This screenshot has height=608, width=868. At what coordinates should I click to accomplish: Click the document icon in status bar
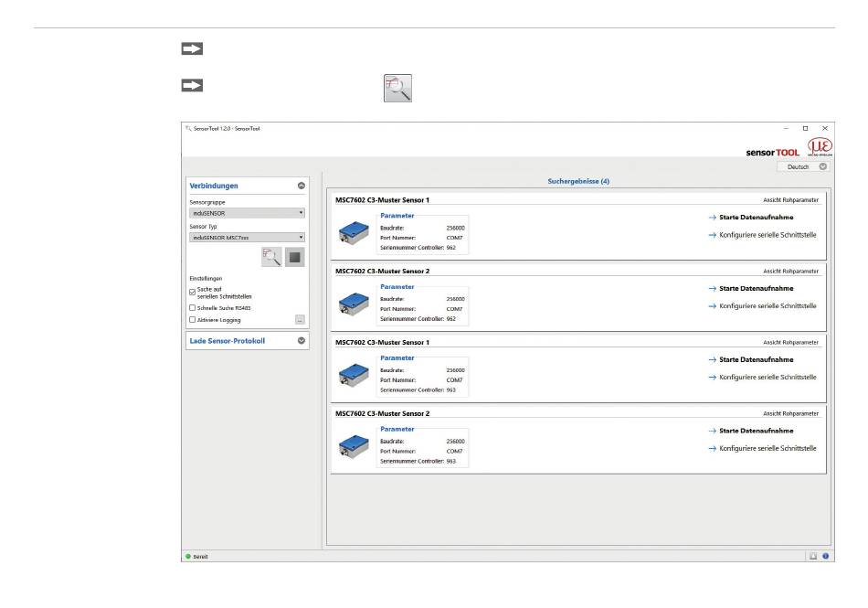813,556
